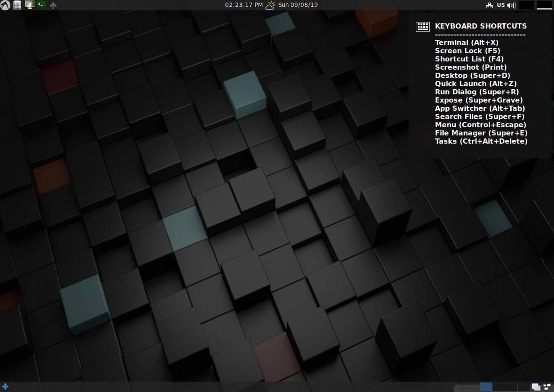Viewport: 554px width, 392px height.
Task: Click the overlapping windows icon in bottom panel
Action: tap(536, 387)
